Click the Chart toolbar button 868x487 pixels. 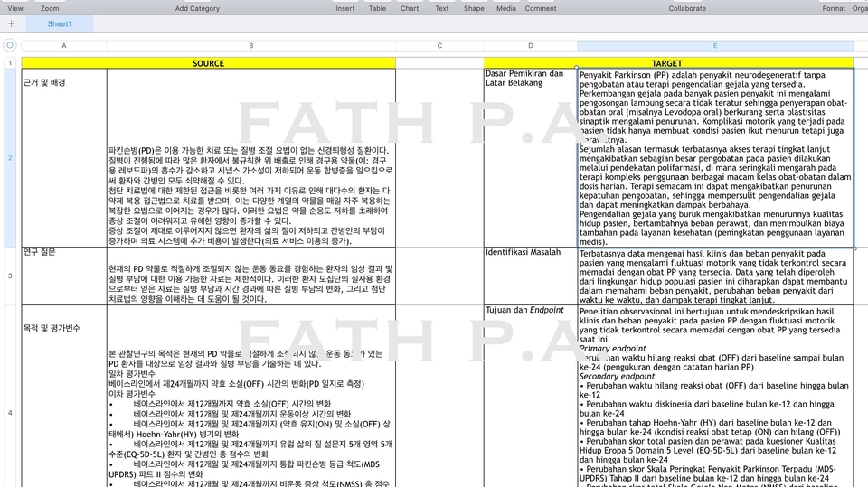(x=410, y=8)
